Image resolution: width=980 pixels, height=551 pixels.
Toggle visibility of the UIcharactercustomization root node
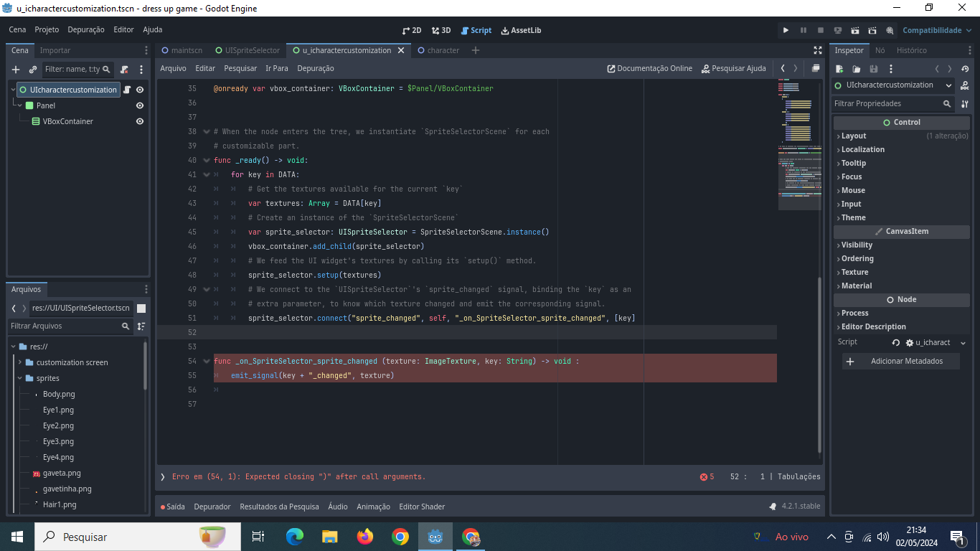pyautogui.click(x=141, y=89)
